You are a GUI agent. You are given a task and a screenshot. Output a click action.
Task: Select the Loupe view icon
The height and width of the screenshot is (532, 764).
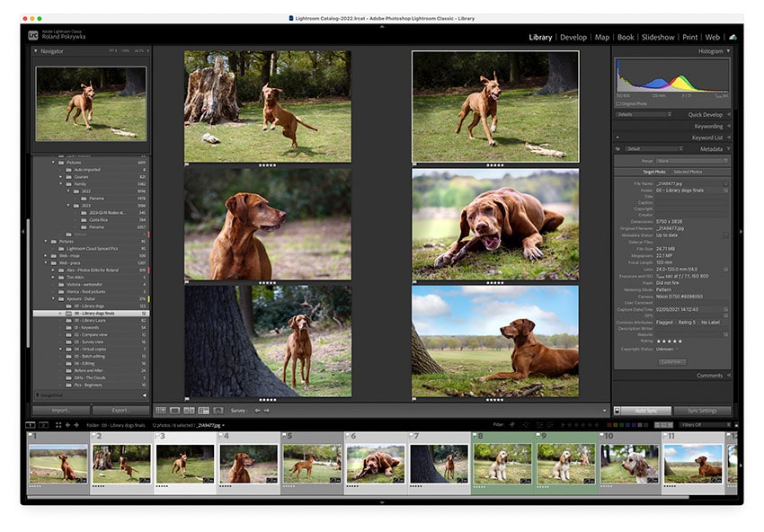point(174,412)
